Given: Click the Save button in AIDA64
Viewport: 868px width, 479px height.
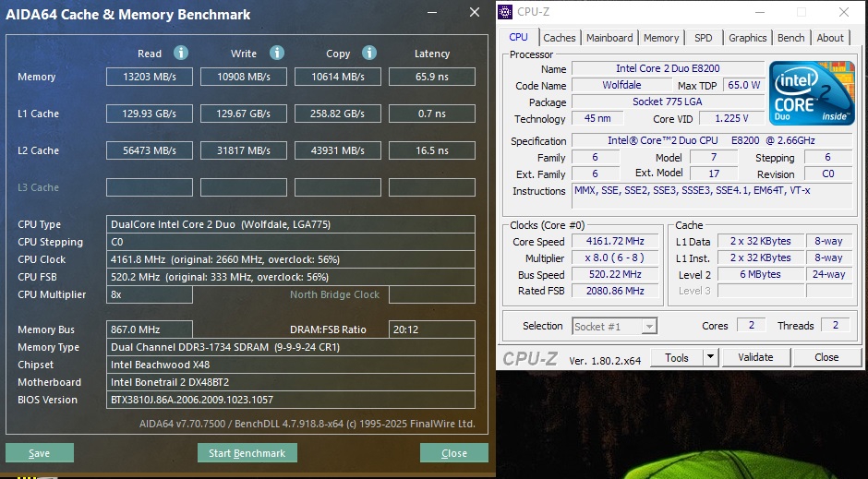Looking at the screenshot, I should [40, 453].
